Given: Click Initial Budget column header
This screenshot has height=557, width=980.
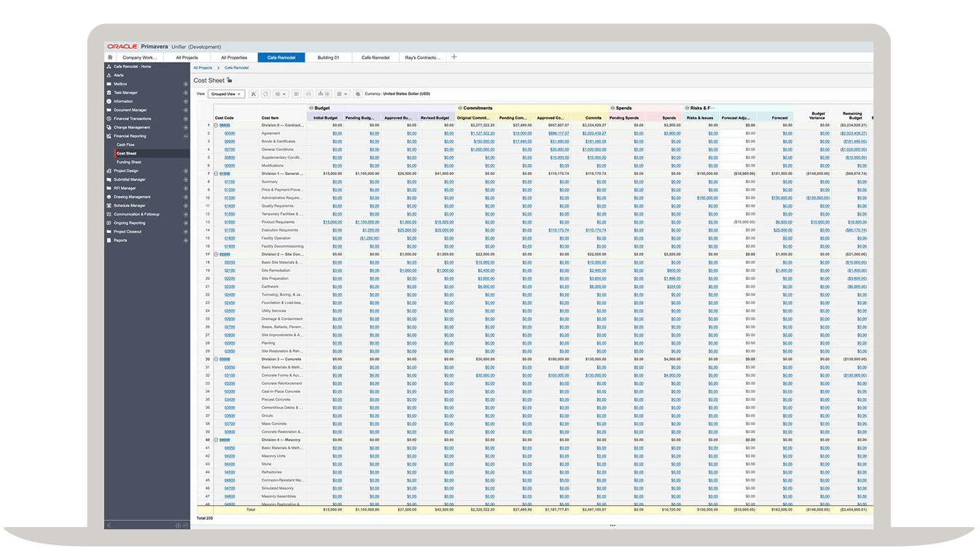Looking at the screenshot, I should click(325, 117).
